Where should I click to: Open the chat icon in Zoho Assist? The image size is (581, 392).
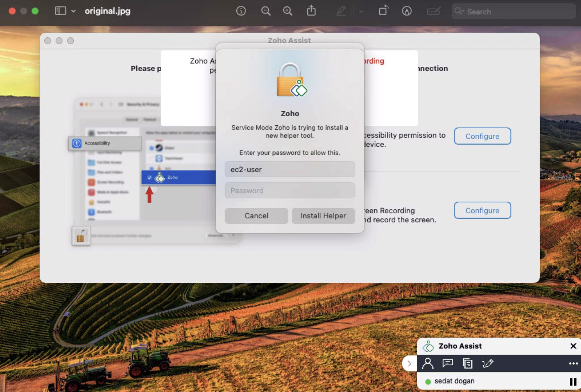click(x=447, y=363)
